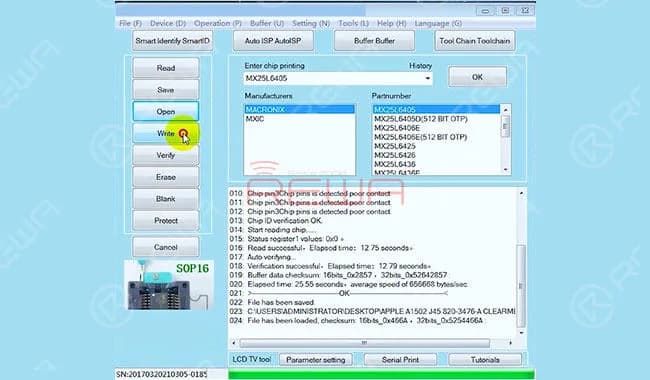650x380 pixels.
Task: Click Partnumber list scroll down arrow
Action: pyautogui.click(x=505, y=169)
